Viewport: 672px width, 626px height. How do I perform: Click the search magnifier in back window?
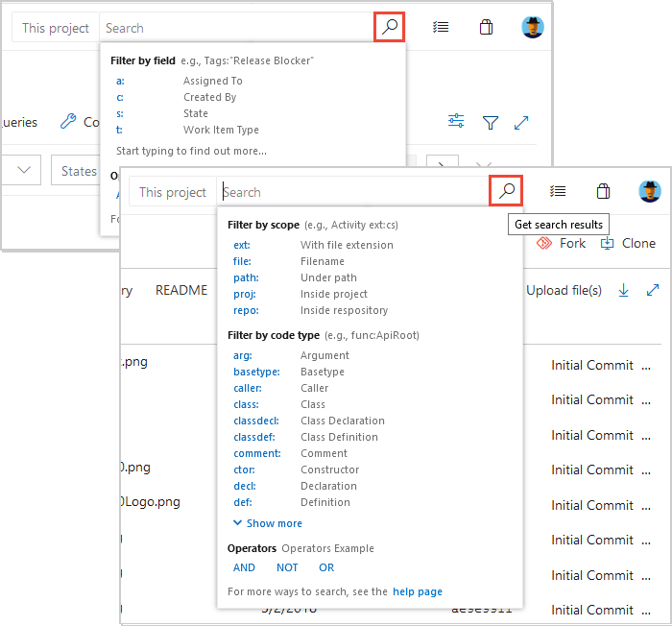click(x=389, y=27)
